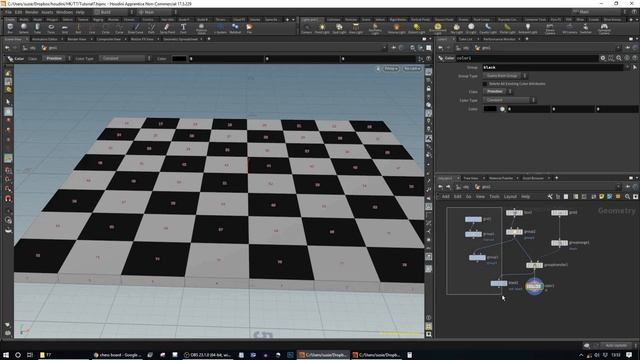Open the Render menu
The width and height of the screenshot is (640, 360).
pyautogui.click(x=32, y=12)
